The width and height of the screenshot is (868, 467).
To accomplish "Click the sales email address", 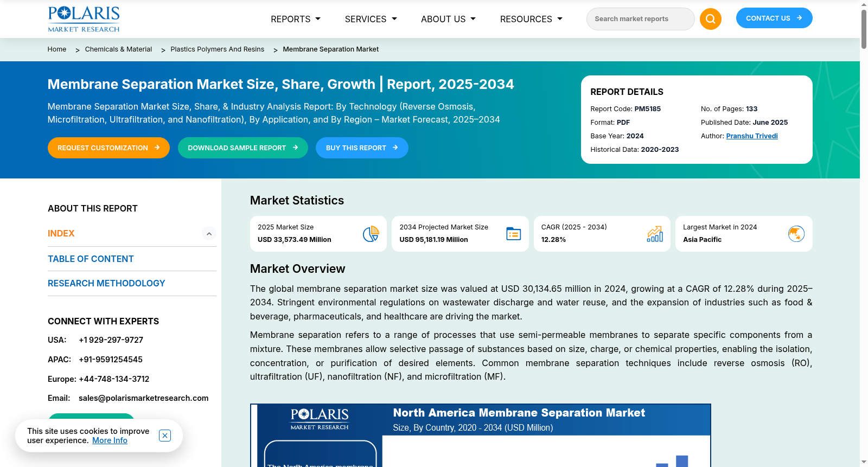I will coord(143,398).
